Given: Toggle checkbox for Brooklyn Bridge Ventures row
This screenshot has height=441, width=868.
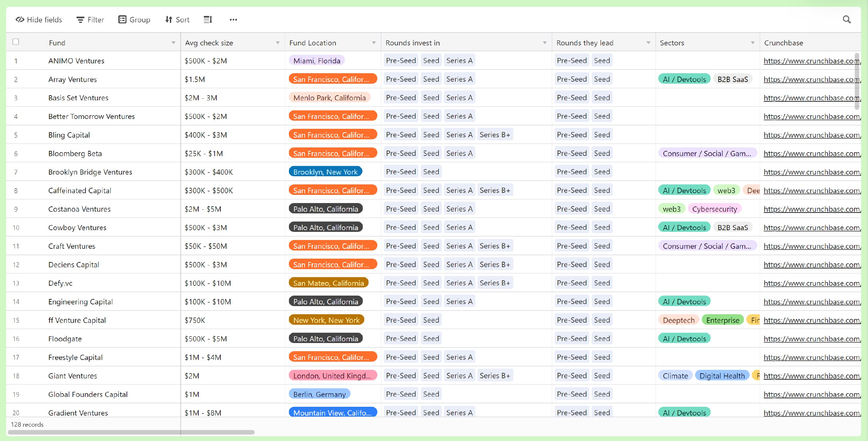Looking at the screenshot, I should coord(16,172).
